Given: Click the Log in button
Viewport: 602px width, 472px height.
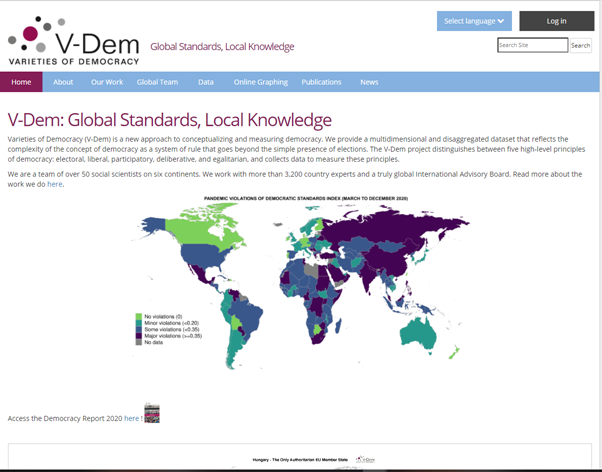Looking at the screenshot, I should pos(556,21).
